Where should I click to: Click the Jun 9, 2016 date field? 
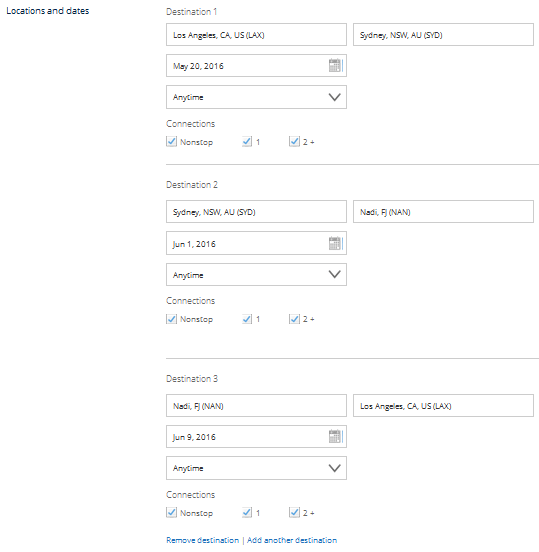(x=256, y=437)
